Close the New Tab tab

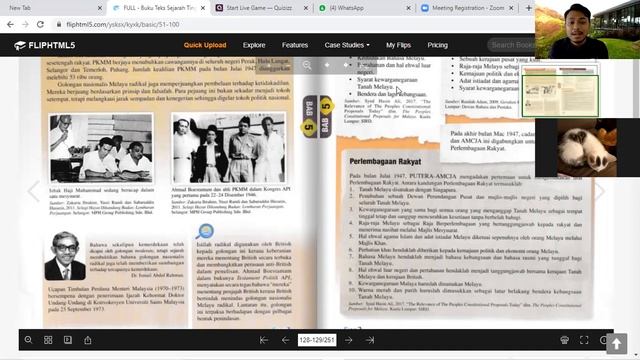pyautogui.click(x=100, y=8)
